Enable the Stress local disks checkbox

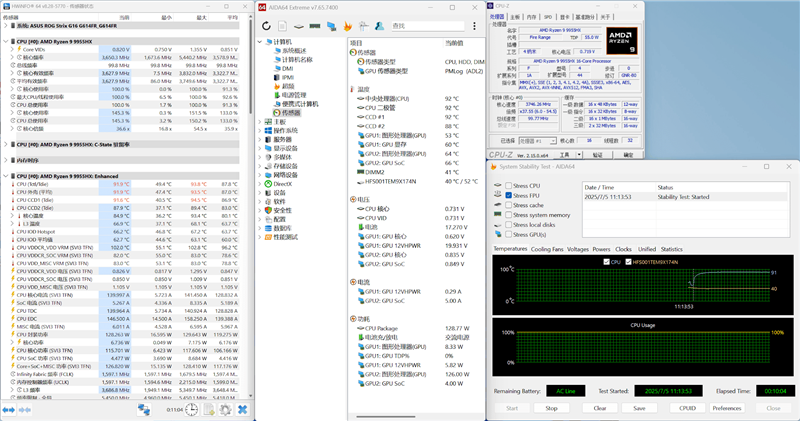tap(509, 225)
